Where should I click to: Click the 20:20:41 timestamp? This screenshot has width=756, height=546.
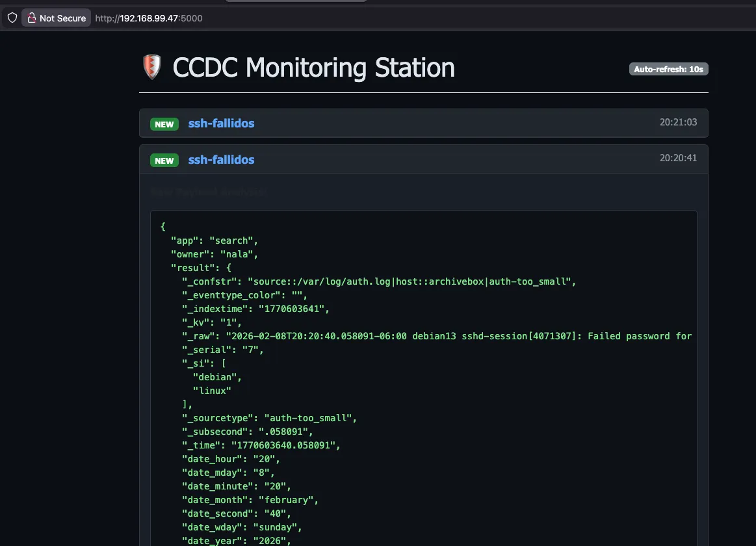(678, 158)
